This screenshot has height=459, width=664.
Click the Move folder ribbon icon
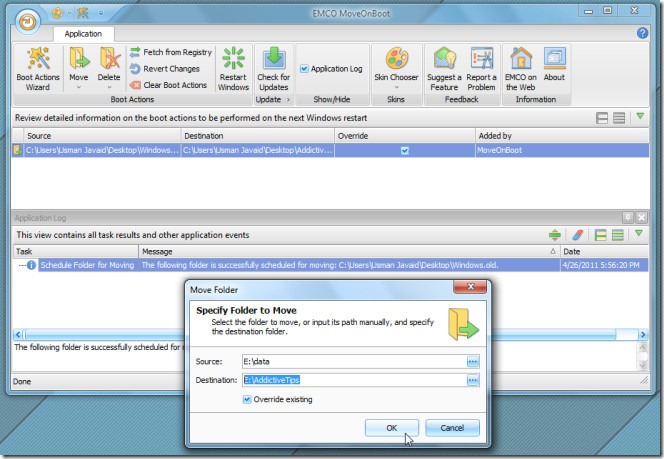(79, 59)
